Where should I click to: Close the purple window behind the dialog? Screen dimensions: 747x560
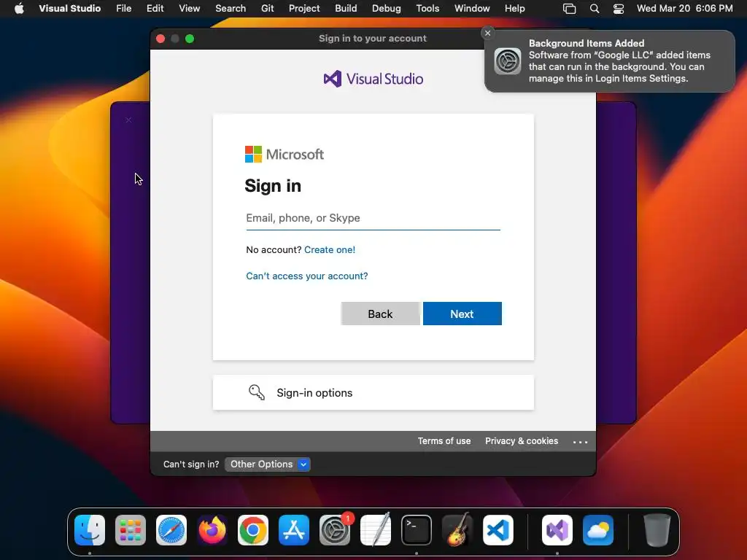tap(128, 120)
